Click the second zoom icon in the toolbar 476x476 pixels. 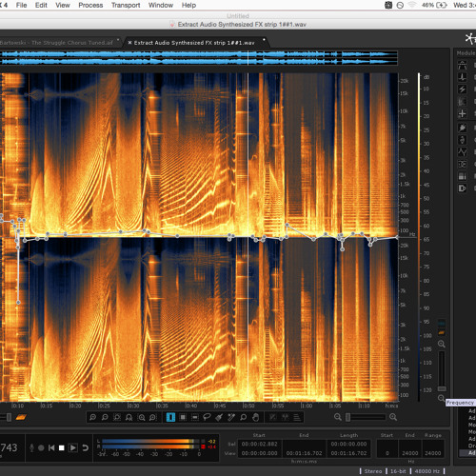click(105, 417)
